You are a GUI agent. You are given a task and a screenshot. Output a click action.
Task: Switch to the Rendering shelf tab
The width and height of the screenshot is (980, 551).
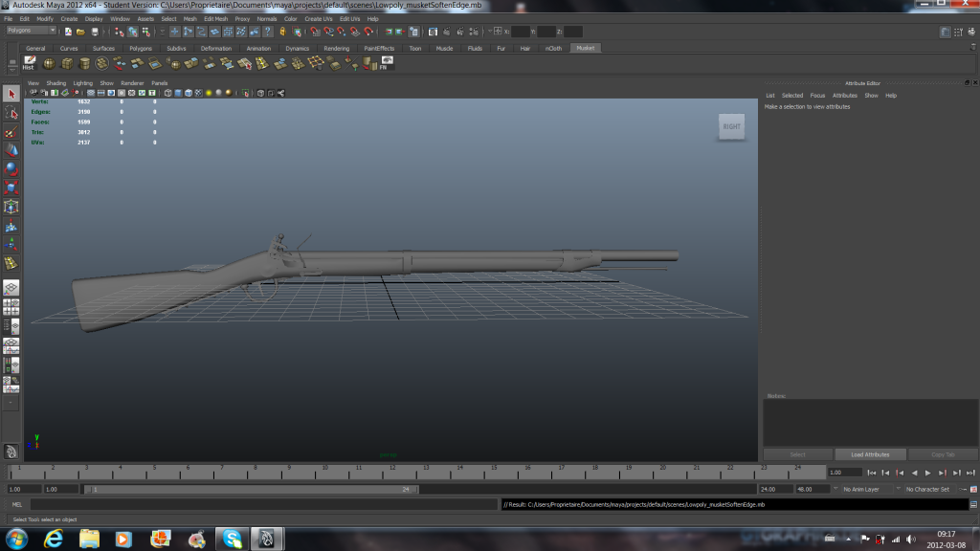point(336,48)
